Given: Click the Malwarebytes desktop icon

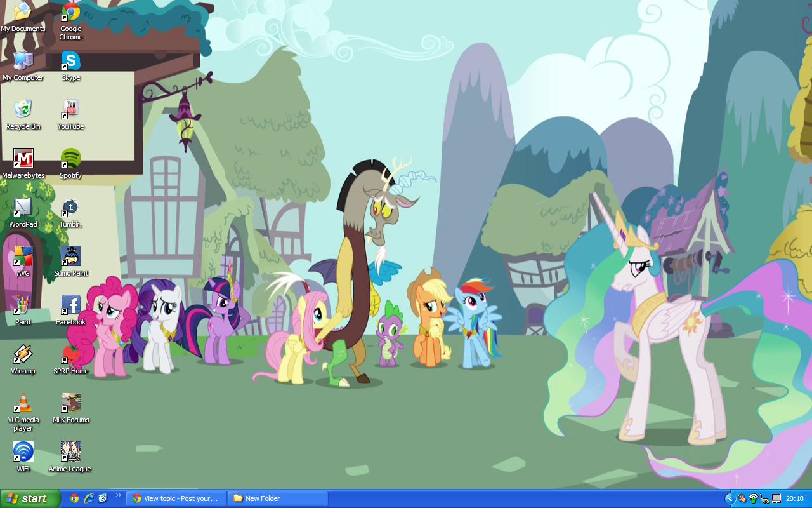Looking at the screenshot, I should tap(23, 159).
